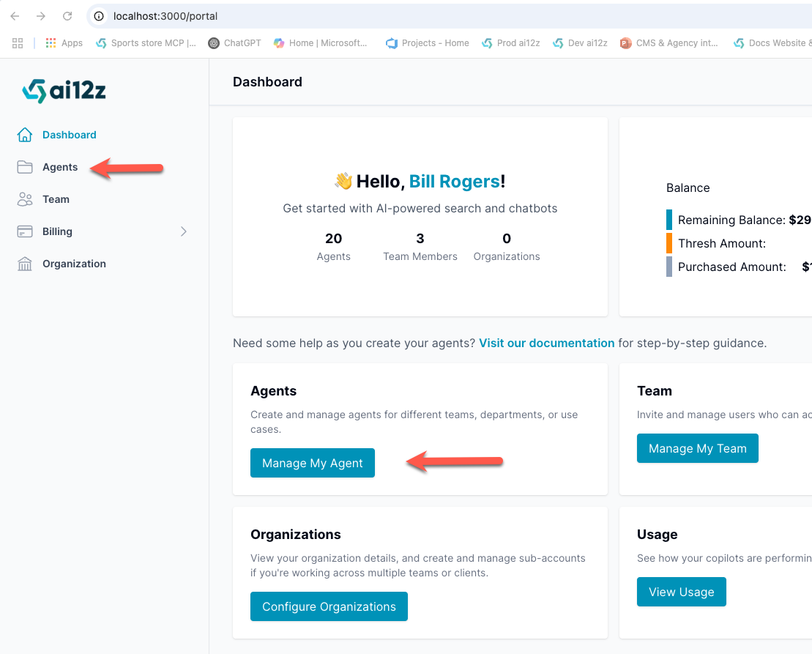Screen dimensions: 812x654
Task: Open the Sports store MCP bookmark
Action: (146, 43)
